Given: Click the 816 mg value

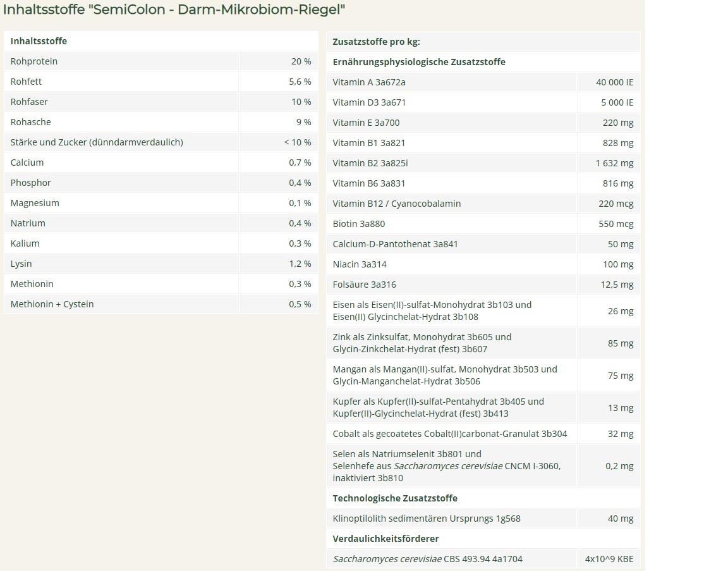Looking at the screenshot, I should pos(618,183).
